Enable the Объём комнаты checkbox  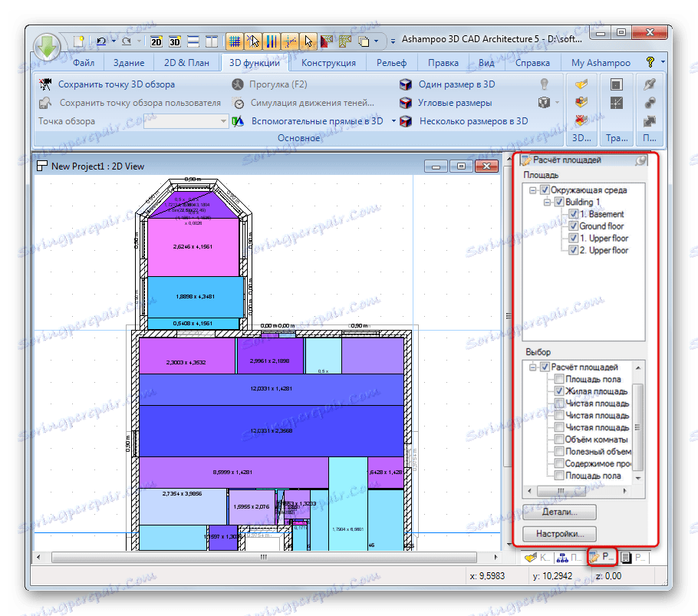tap(558, 439)
